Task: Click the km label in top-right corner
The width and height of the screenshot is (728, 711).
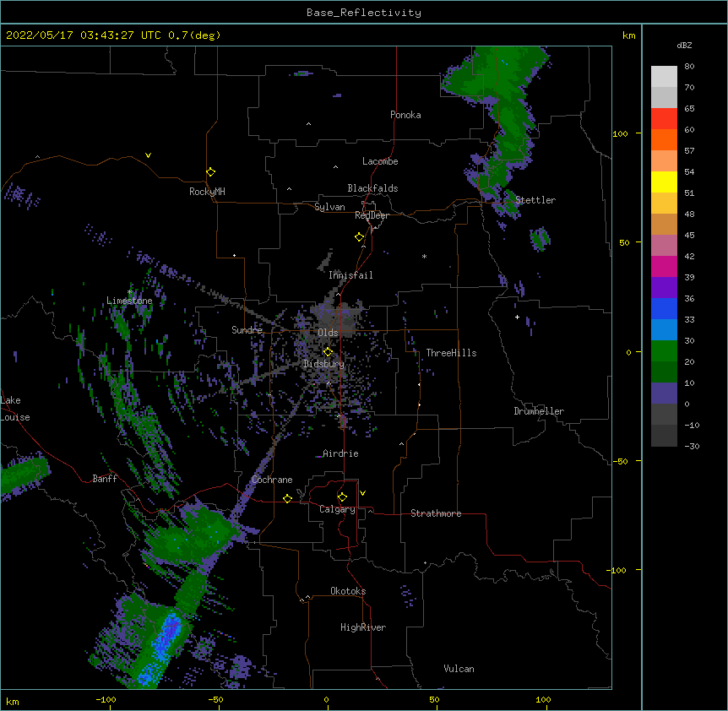Action: (x=629, y=35)
